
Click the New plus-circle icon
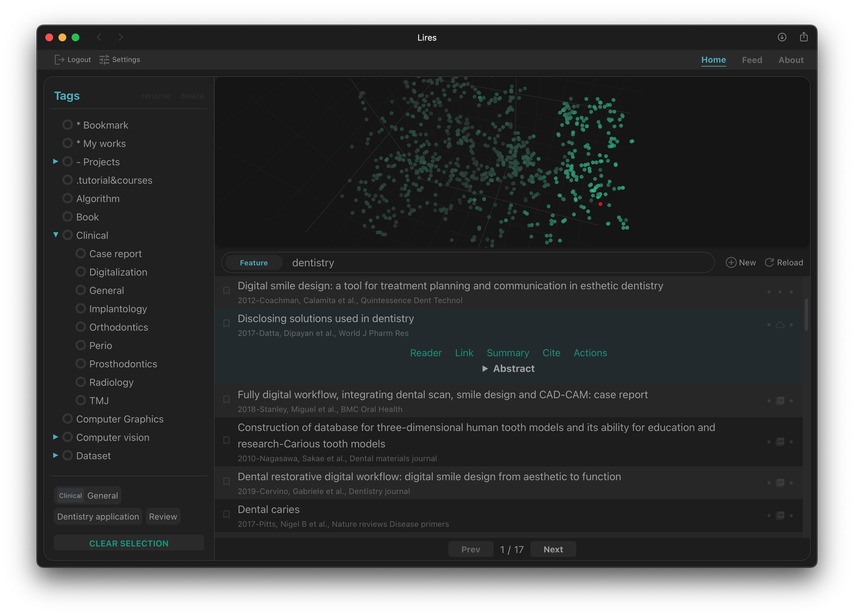731,262
